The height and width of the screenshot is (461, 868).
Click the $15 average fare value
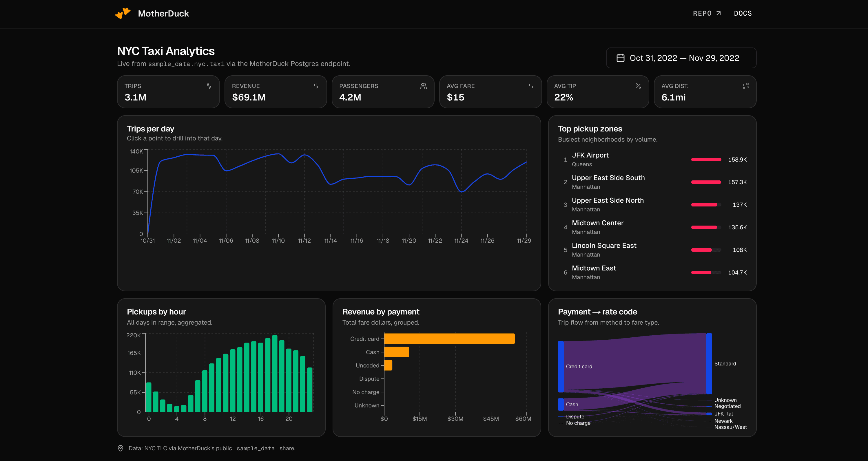(455, 97)
